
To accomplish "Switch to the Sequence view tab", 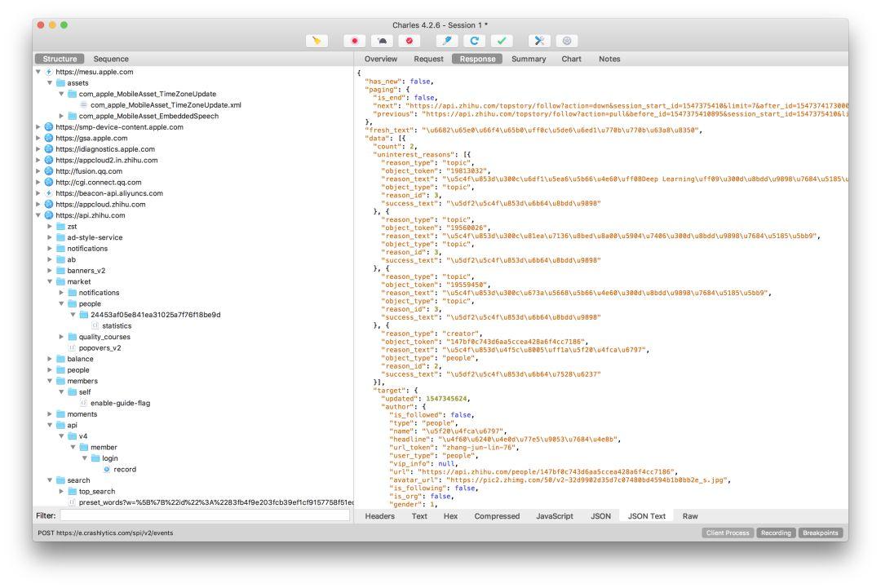I will pyautogui.click(x=111, y=59).
